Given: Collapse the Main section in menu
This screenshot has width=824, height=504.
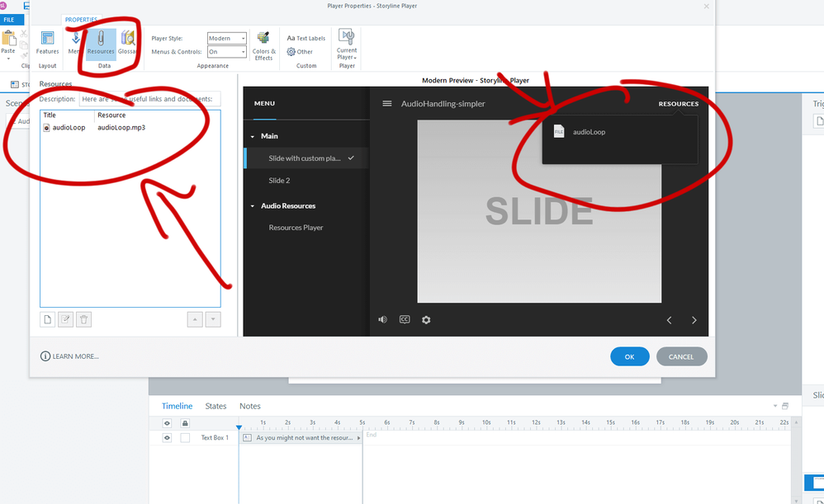Looking at the screenshot, I should 253,136.
